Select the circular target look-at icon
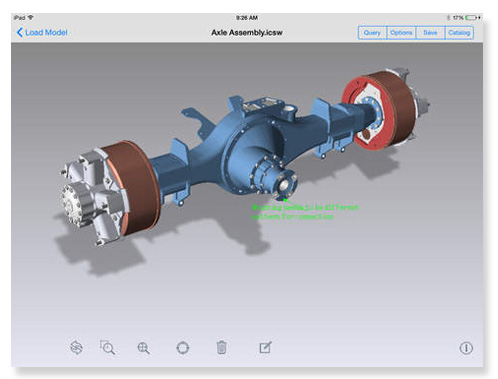The image size is (498, 379). pos(182,348)
